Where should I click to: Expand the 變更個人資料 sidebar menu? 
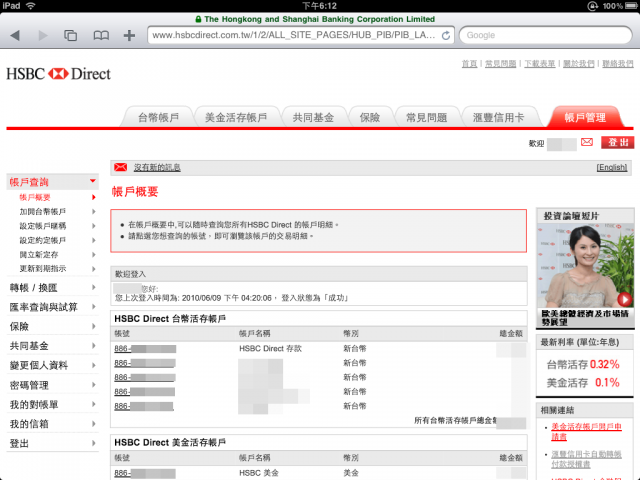point(53,365)
